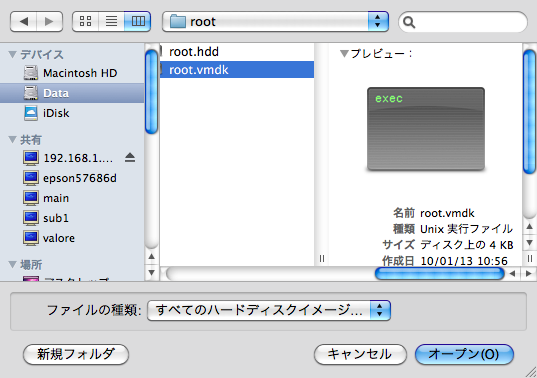Select the valore shared computer

72,238
